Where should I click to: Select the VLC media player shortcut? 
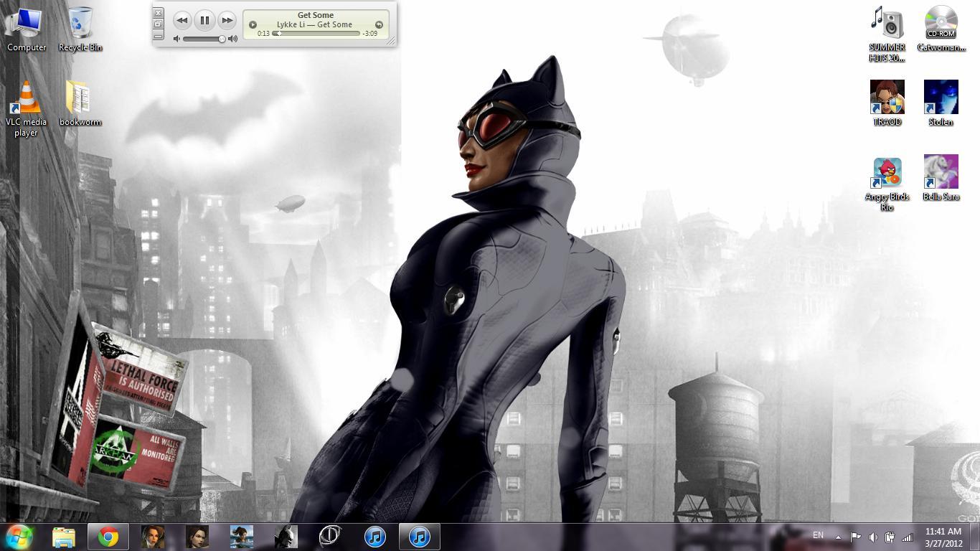(27, 108)
